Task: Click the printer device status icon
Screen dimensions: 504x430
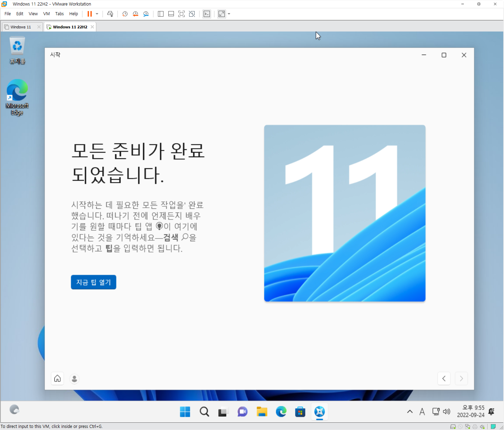Action: (x=475, y=427)
